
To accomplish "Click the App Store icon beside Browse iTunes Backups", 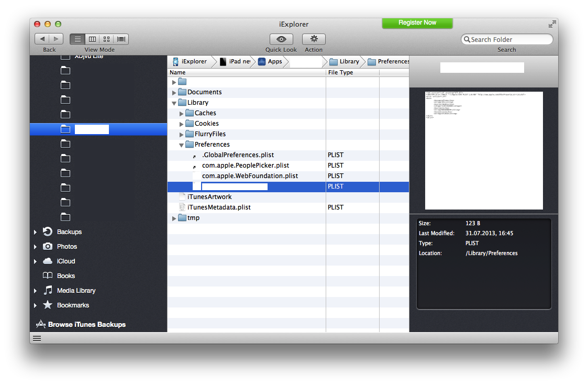I will click(x=40, y=324).
